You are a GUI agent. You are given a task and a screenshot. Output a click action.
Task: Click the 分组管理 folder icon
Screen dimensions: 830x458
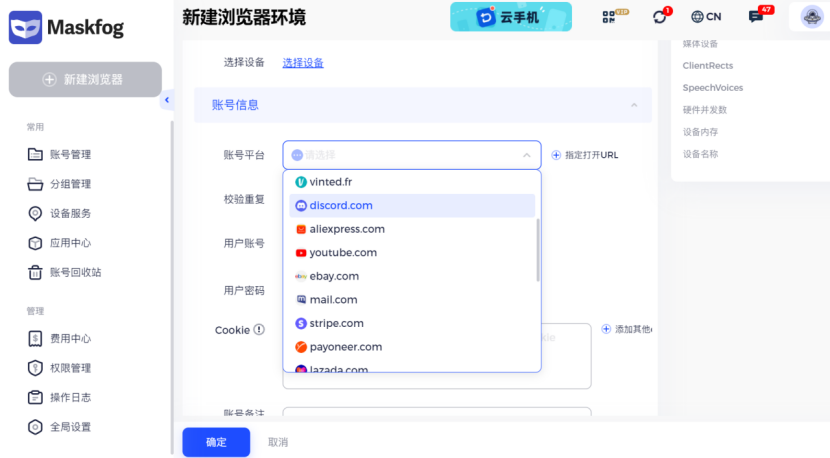coord(35,184)
